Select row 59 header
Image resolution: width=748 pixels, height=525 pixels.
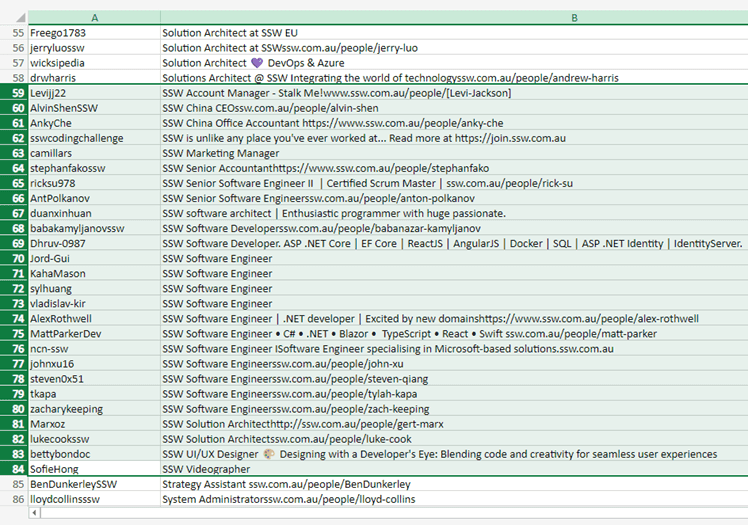14,93
